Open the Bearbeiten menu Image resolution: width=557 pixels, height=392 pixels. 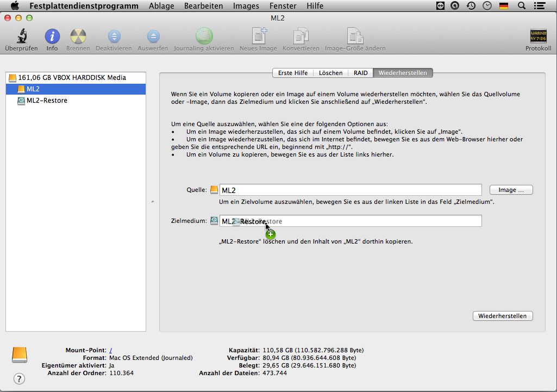204,5
